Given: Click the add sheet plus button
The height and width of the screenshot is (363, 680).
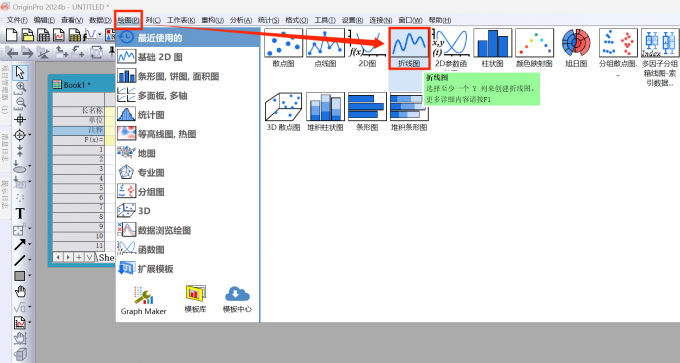Looking at the screenshot, I should click(x=78, y=257).
